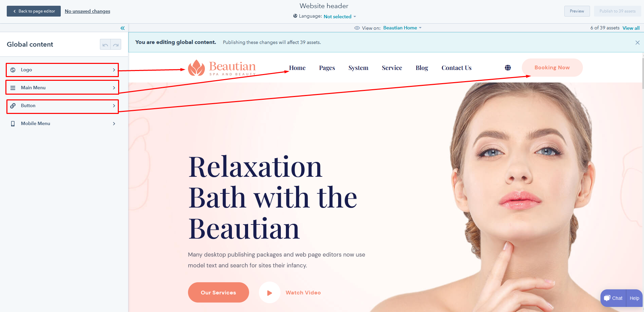Click the redo arrow icon
This screenshot has height=312, width=644.
tap(116, 44)
